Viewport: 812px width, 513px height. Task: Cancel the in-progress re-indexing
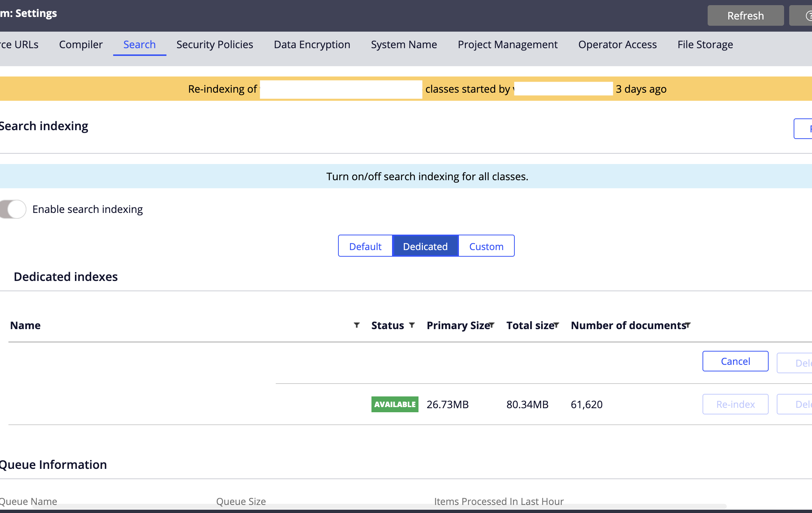coord(735,361)
